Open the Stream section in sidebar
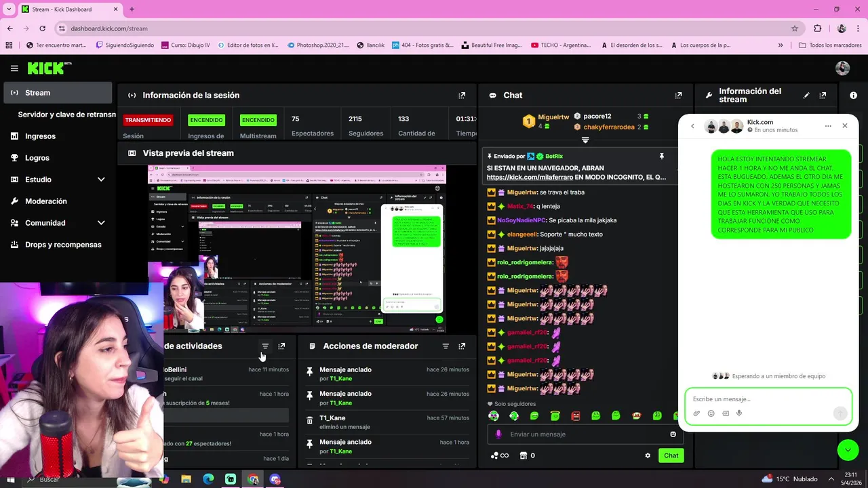The height and width of the screenshot is (488, 868). (57, 93)
